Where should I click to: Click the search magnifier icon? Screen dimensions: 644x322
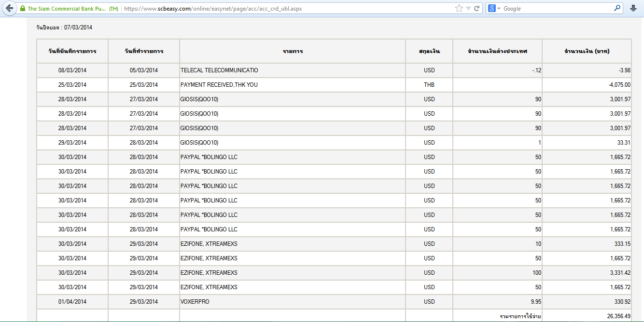[617, 8]
